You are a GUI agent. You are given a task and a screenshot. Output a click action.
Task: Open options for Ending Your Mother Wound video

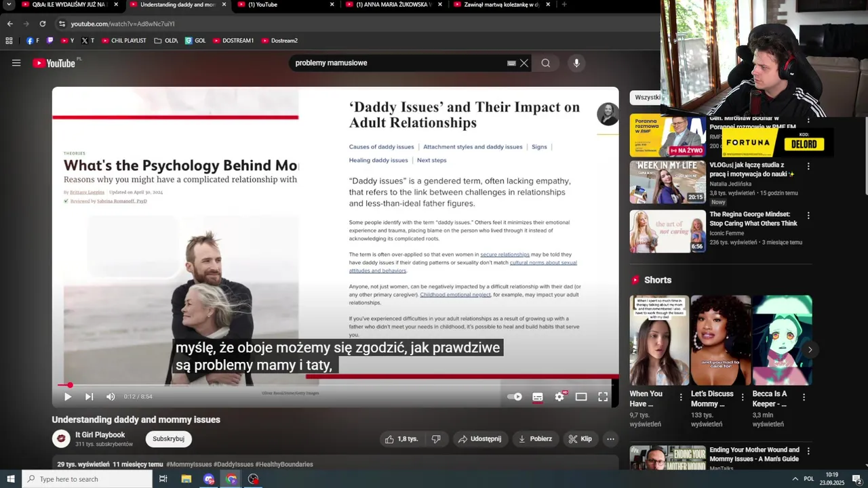[x=808, y=451]
